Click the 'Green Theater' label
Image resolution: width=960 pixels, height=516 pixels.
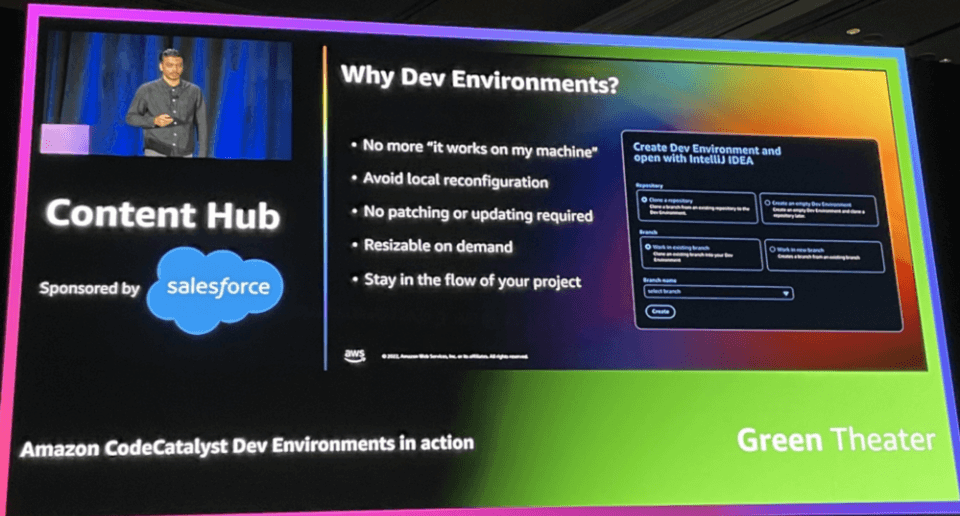[836, 439]
